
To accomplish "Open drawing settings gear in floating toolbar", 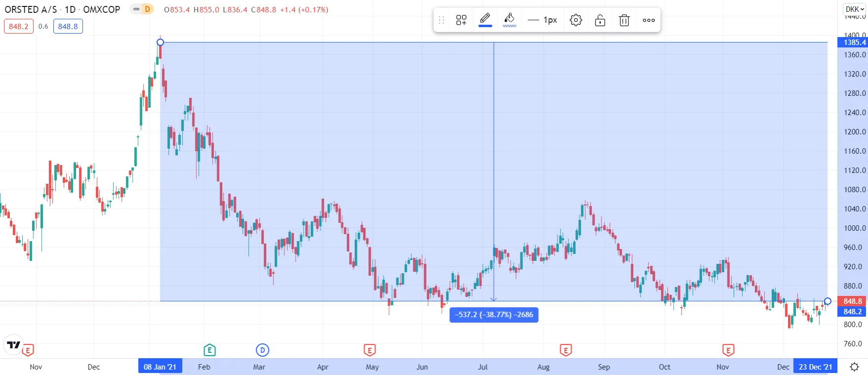I will click(x=576, y=20).
